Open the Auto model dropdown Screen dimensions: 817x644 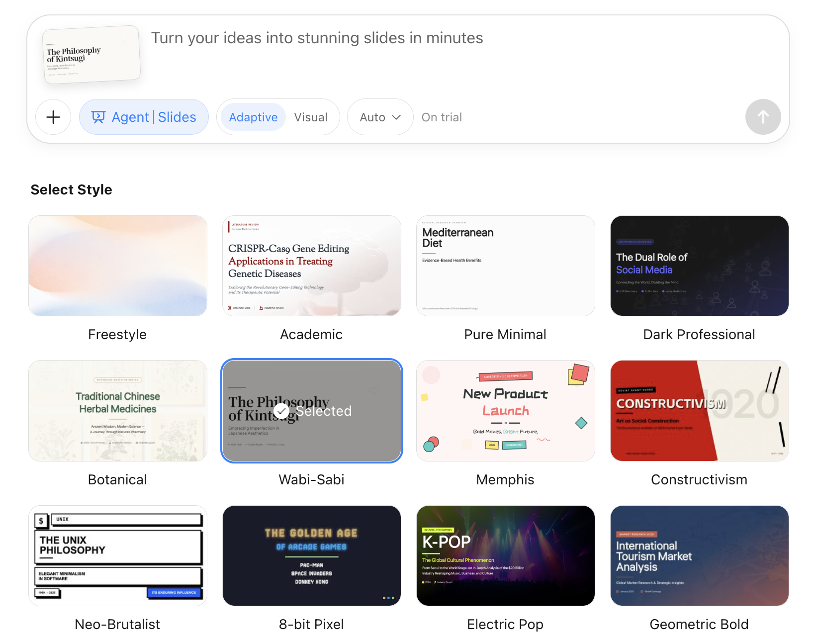point(379,117)
